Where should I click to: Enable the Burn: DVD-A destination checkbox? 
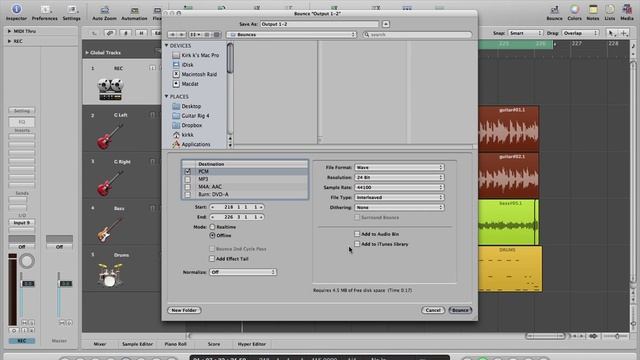188,195
